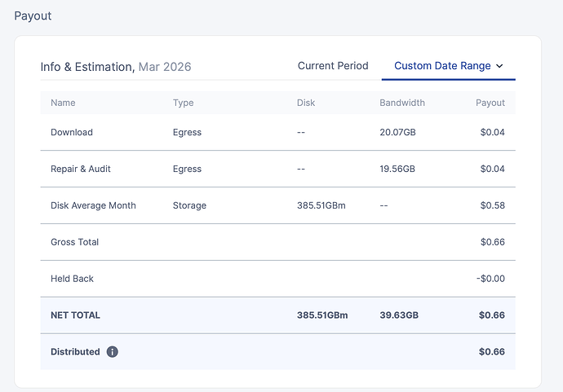563x392 pixels.
Task: Click the Mar 2026 period text
Action: [165, 67]
